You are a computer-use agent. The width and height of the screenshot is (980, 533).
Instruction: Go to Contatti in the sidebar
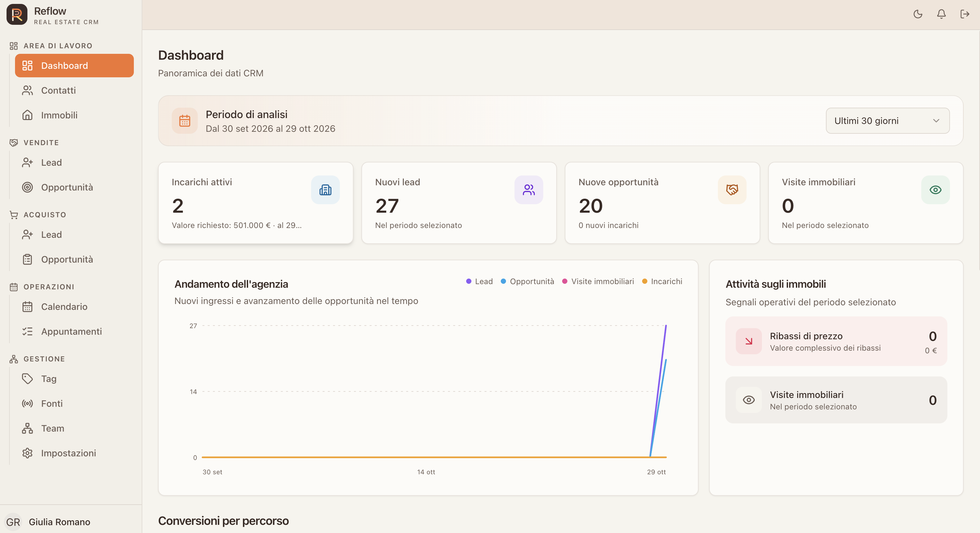[x=74, y=90]
